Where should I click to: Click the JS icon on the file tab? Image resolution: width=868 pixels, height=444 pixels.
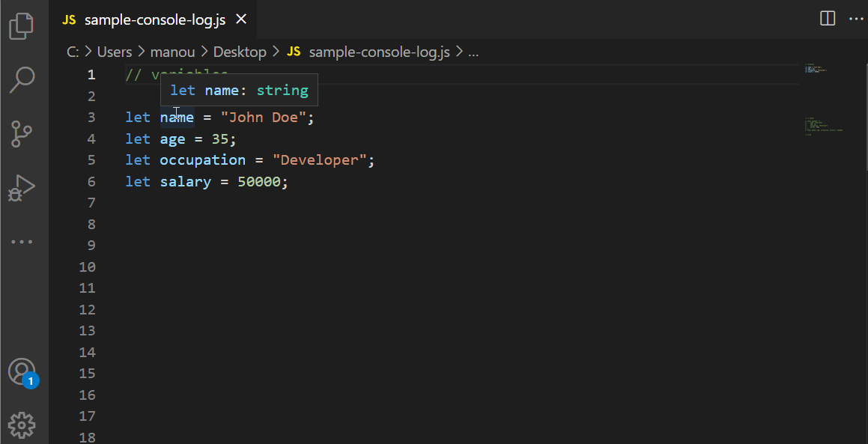[x=68, y=20]
